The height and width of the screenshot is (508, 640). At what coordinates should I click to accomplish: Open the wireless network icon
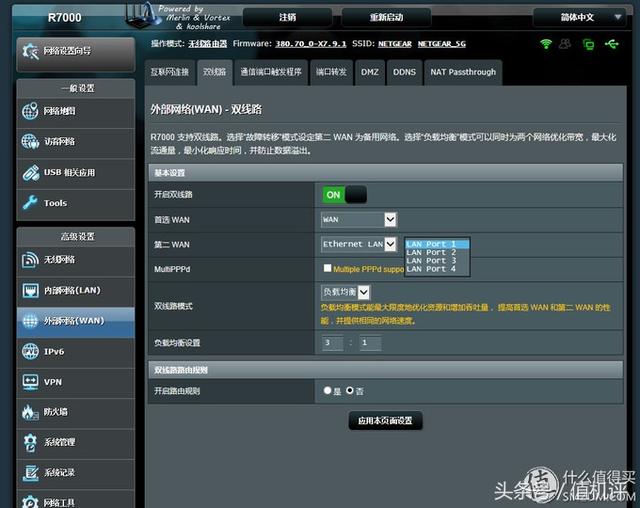click(30, 260)
